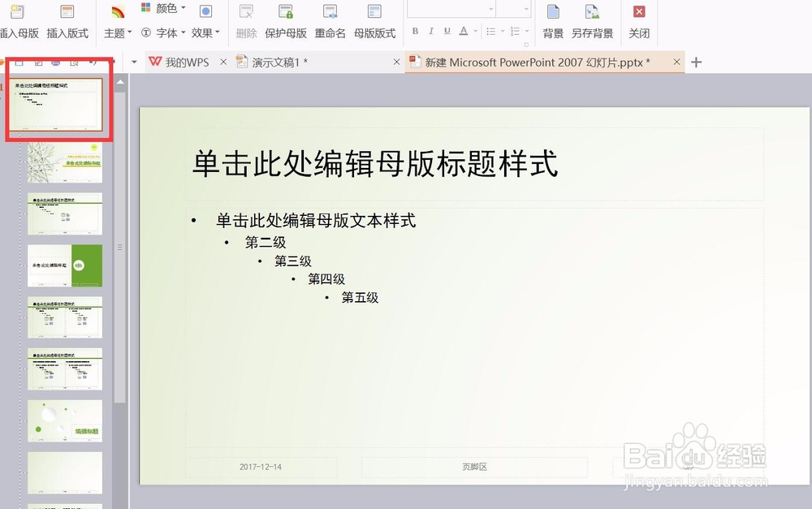Select the third layout thumbnail with content icons
This screenshot has width=812, height=509.
[65, 214]
